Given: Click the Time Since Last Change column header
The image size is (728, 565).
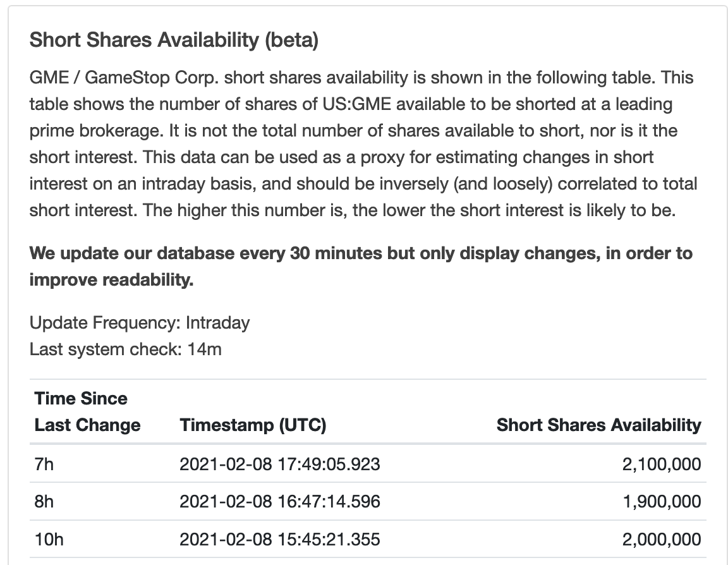Looking at the screenshot, I should pyautogui.click(x=87, y=412).
